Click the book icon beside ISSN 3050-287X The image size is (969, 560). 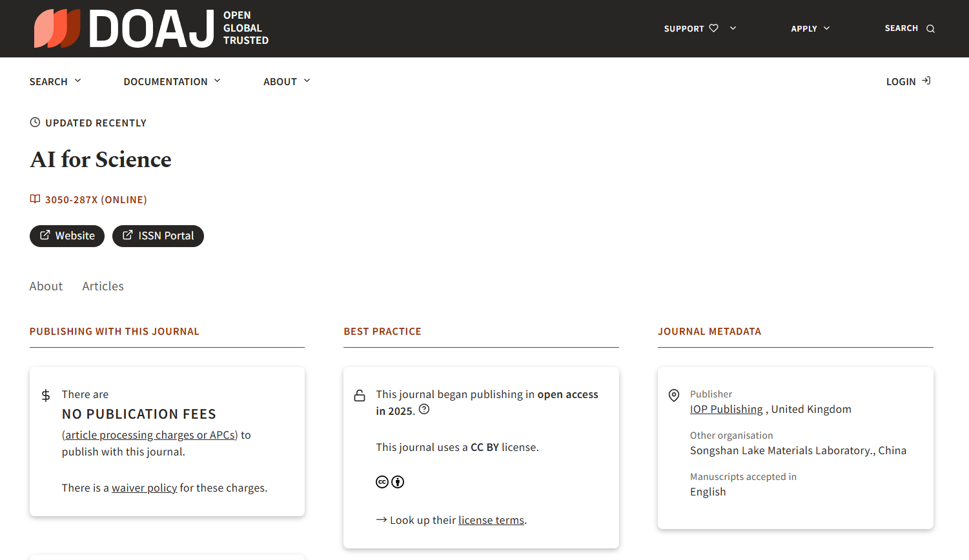coord(35,199)
